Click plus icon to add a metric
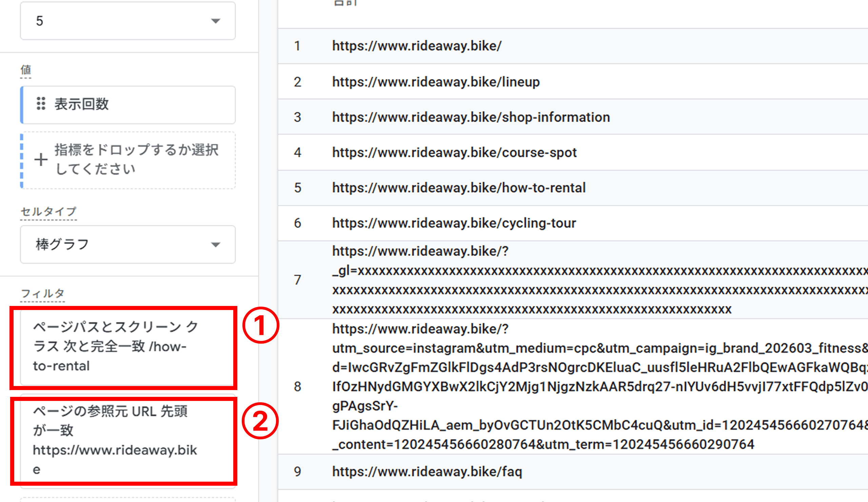 coord(41,159)
